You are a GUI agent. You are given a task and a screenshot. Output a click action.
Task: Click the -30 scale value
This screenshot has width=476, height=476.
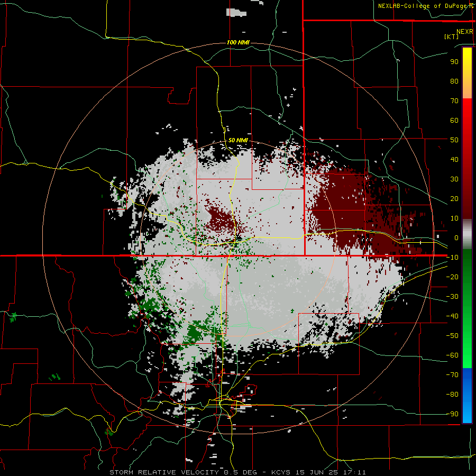452,297
